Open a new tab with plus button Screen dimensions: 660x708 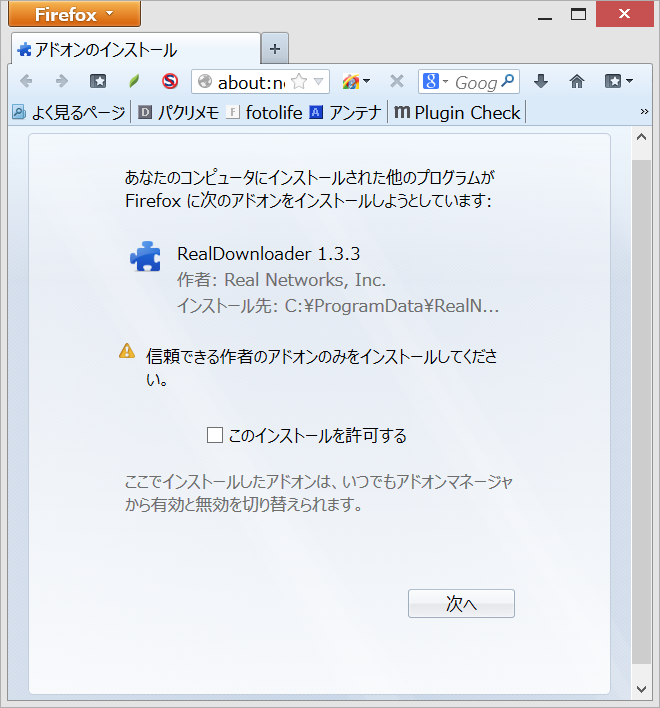tap(275, 49)
